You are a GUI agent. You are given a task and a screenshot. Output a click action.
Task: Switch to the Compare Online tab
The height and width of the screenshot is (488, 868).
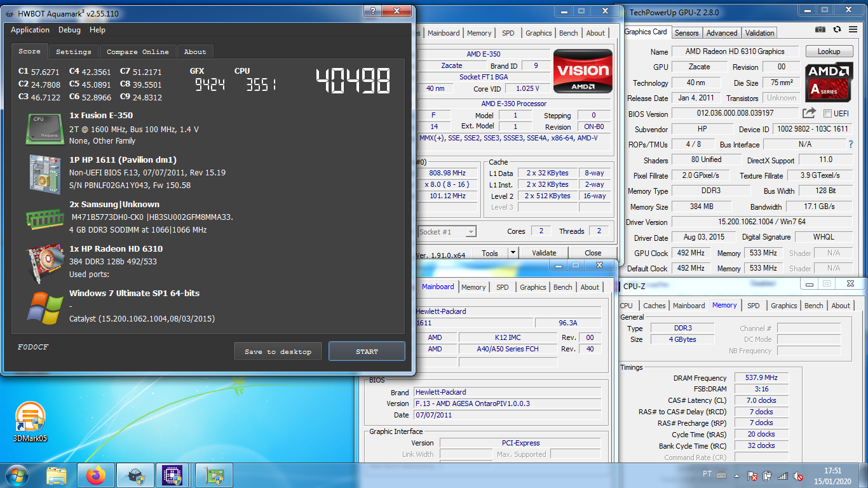pos(137,51)
